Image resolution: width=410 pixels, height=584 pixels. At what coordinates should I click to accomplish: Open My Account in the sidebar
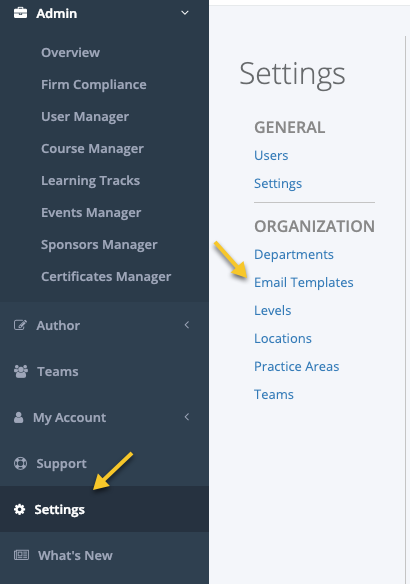(70, 418)
